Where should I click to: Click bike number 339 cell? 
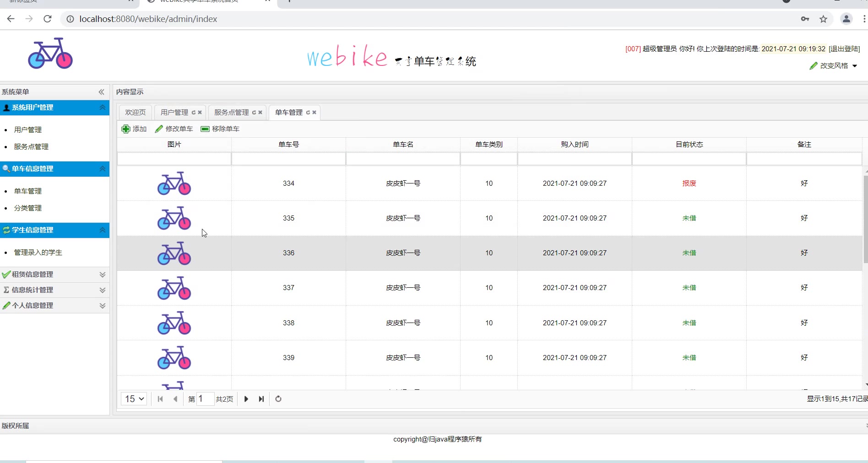click(x=289, y=358)
